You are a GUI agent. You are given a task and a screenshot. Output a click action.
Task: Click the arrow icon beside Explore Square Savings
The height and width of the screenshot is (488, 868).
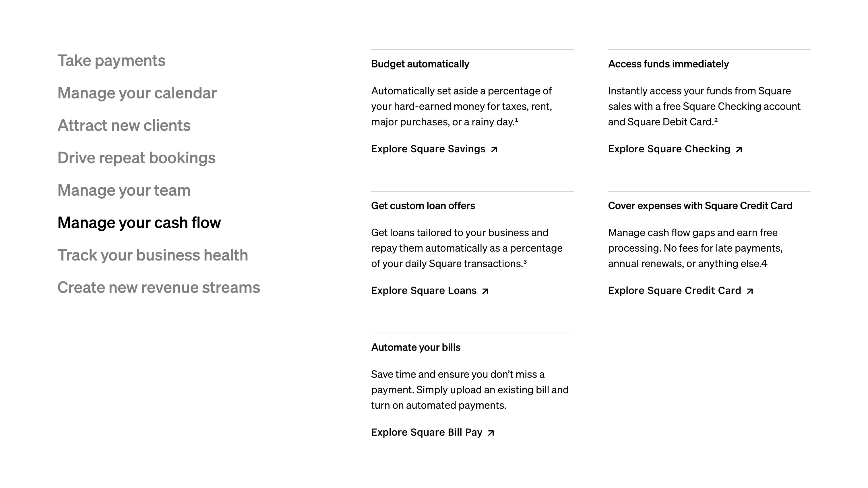[x=494, y=149]
